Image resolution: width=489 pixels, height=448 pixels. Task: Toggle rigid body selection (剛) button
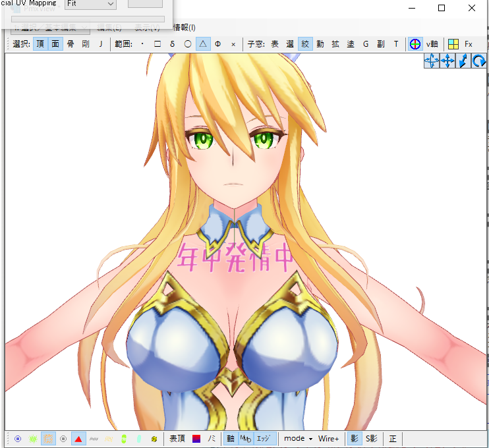[x=86, y=44]
